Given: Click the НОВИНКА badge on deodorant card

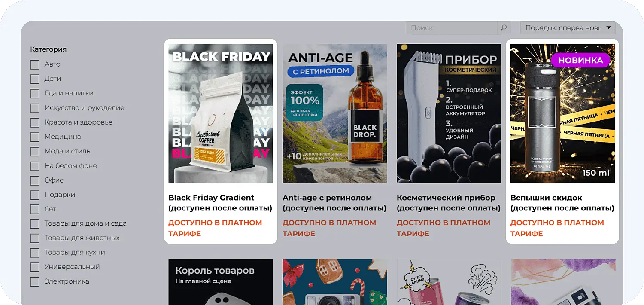Looking at the screenshot, I should (580, 60).
